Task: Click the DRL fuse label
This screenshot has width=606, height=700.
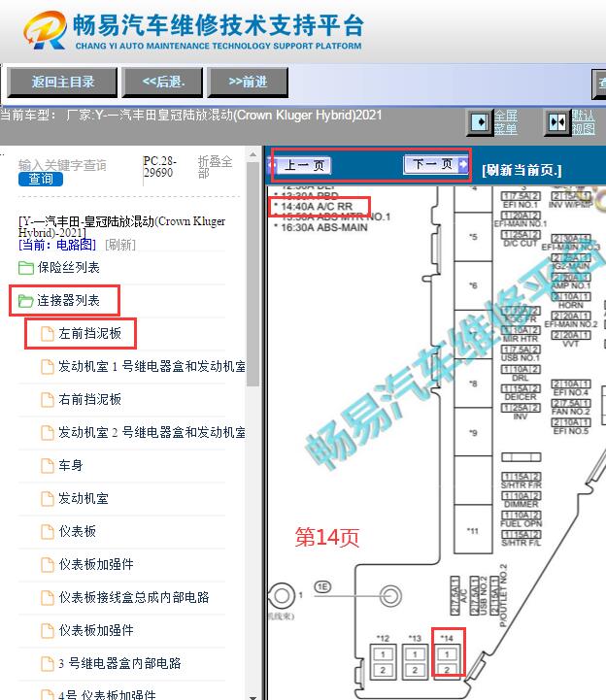Action: point(521,378)
